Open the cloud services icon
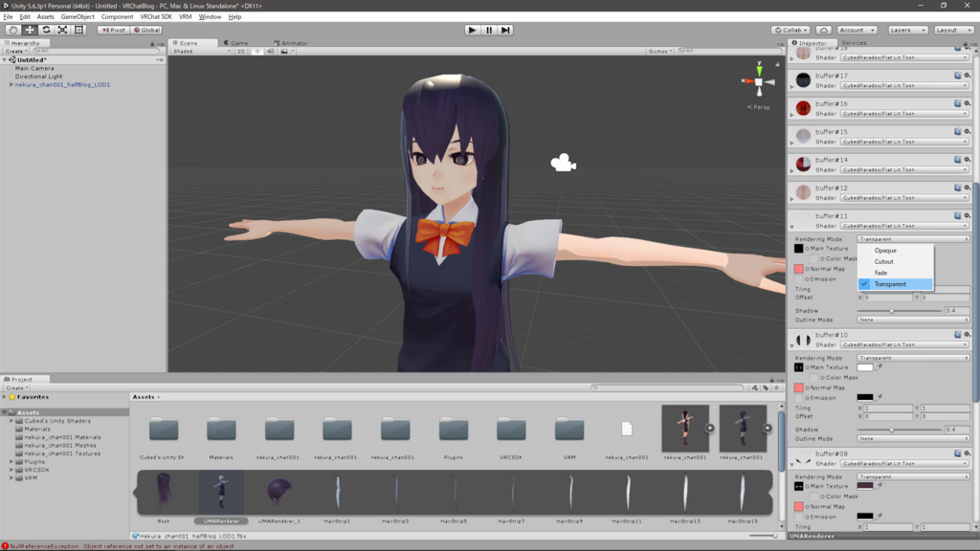 tap(824, 30)
